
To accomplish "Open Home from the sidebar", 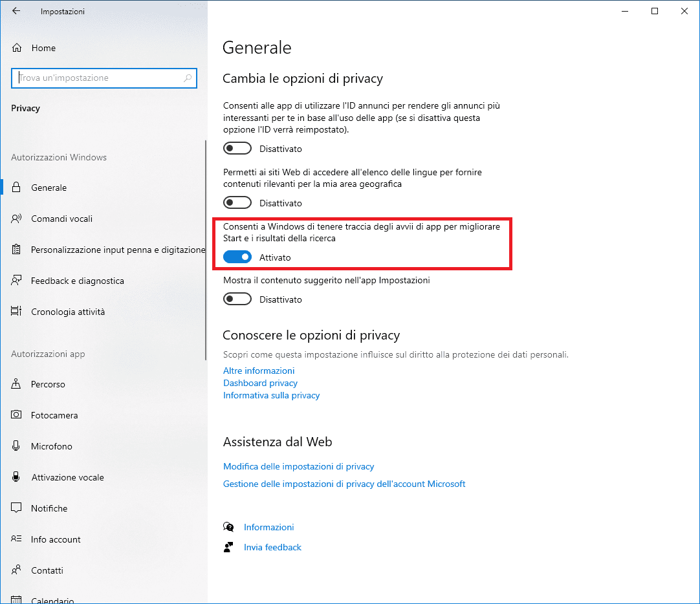I will 43,48.
